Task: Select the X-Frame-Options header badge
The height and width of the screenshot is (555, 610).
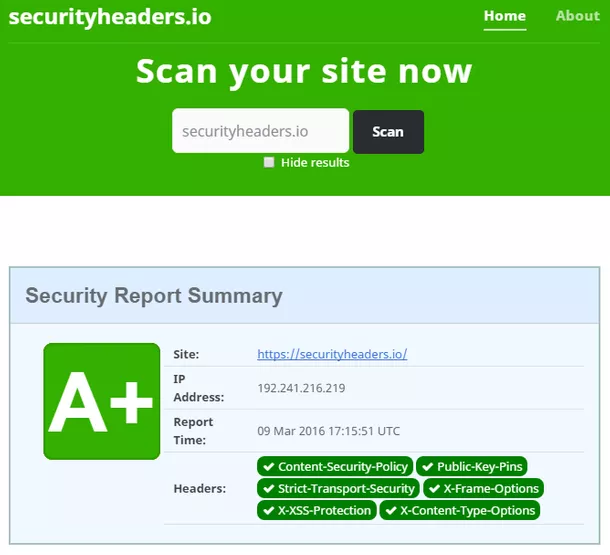Action: click(x=483, y=489)
